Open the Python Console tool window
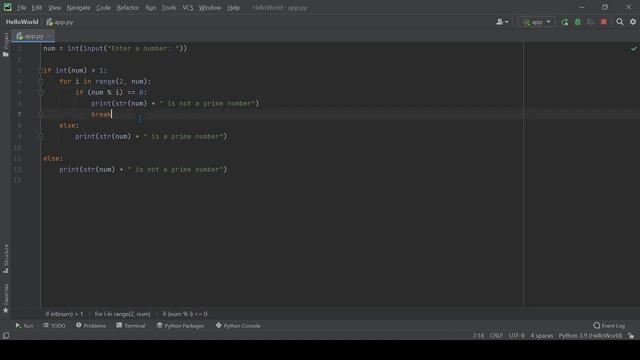This screenshot has height=360, width=640. tap(238, 326)
